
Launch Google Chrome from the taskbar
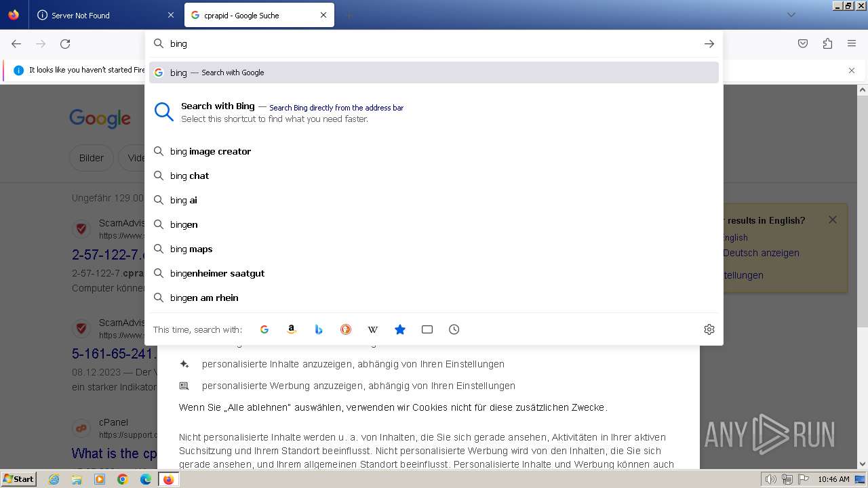coord(123,479)
